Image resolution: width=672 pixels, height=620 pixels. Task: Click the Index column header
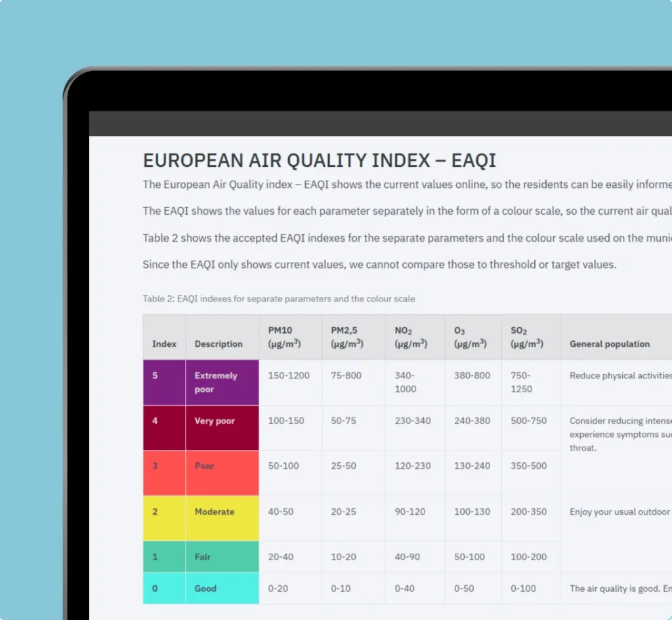(x=164, y=343)
